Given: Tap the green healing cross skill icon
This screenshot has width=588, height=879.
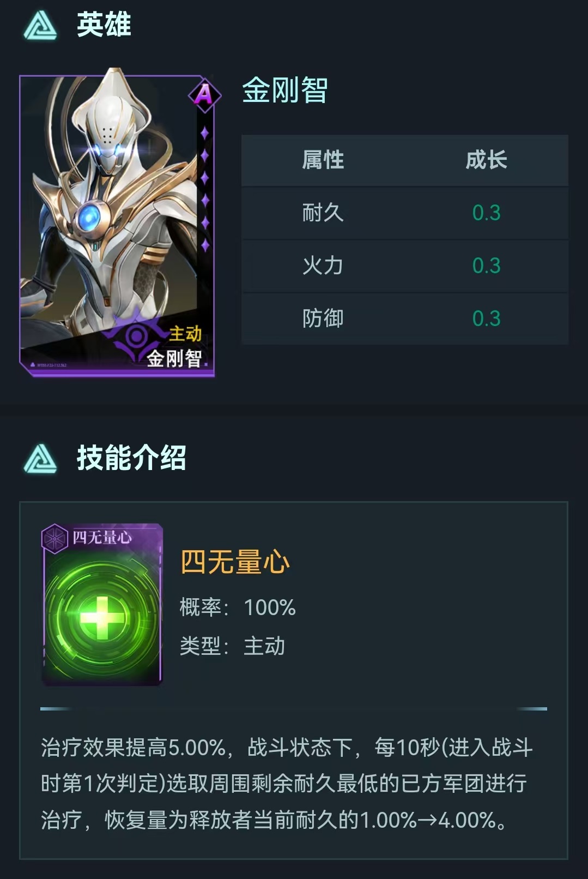Looking at the screenshot, I should click(x=102, y=617).
